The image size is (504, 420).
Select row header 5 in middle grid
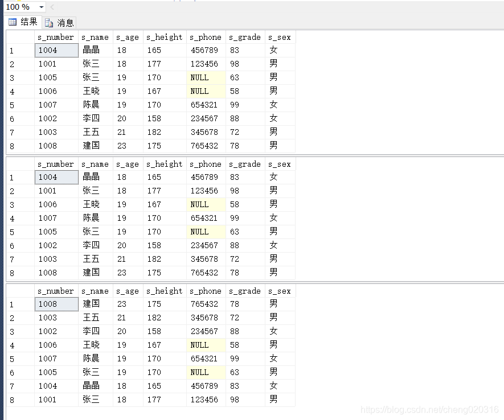pyautogui.click(x=21, y=232)
